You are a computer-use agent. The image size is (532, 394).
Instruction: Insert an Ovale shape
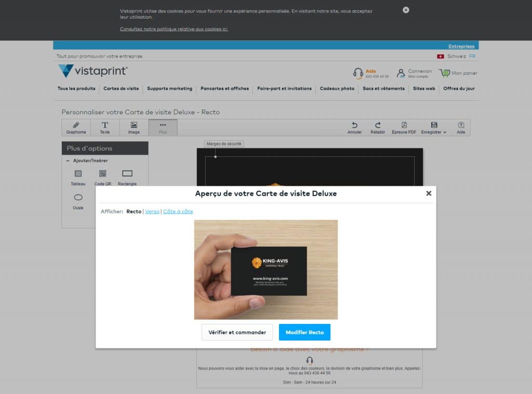tap(78, 202)
